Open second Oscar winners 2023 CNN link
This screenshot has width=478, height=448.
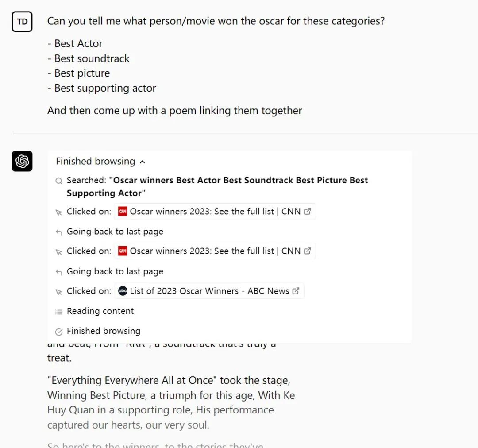click(x=215, y=251)
